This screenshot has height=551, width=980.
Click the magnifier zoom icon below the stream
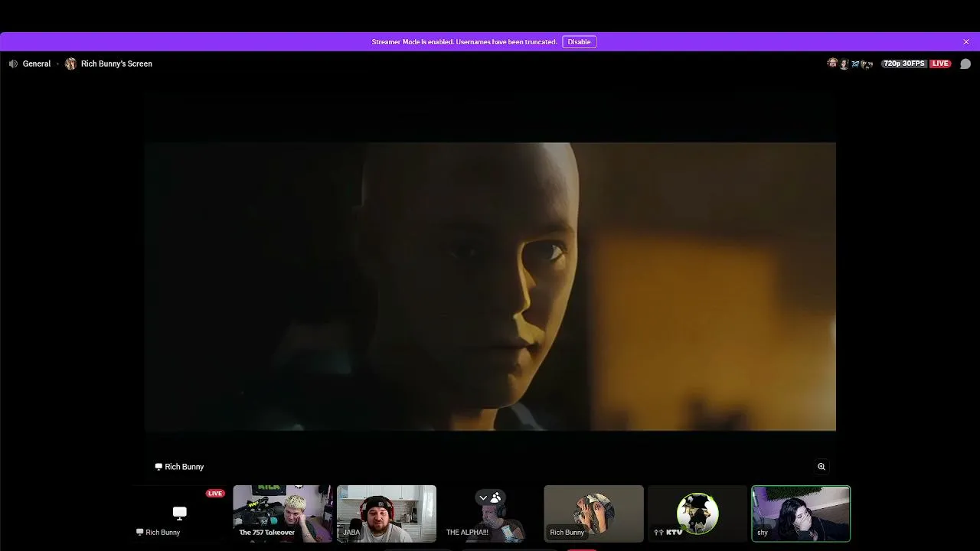[x=822, y=466]
